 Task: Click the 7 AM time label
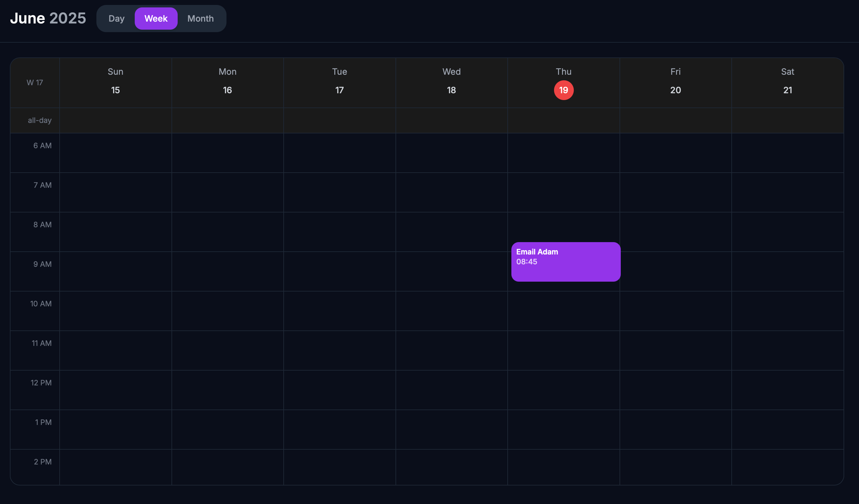tap(43, 185)
